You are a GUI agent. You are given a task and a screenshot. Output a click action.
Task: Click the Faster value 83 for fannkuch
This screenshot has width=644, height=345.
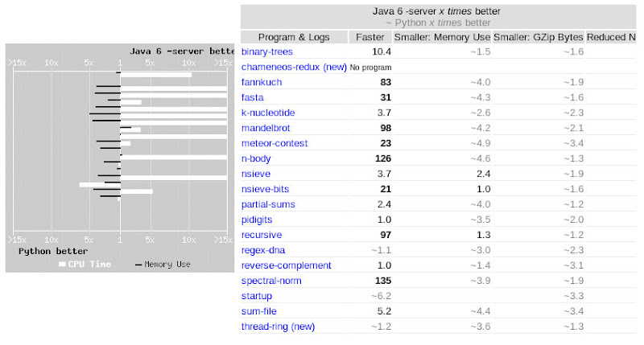(386, 82)
